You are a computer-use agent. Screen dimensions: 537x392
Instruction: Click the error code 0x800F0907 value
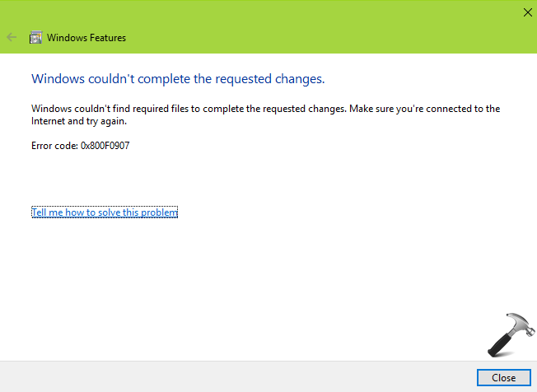105,146
